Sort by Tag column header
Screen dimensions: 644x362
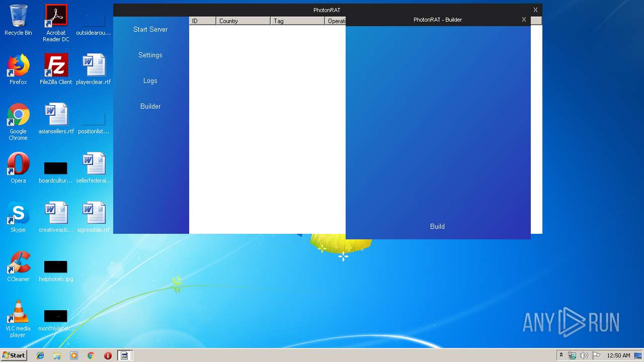298,21
